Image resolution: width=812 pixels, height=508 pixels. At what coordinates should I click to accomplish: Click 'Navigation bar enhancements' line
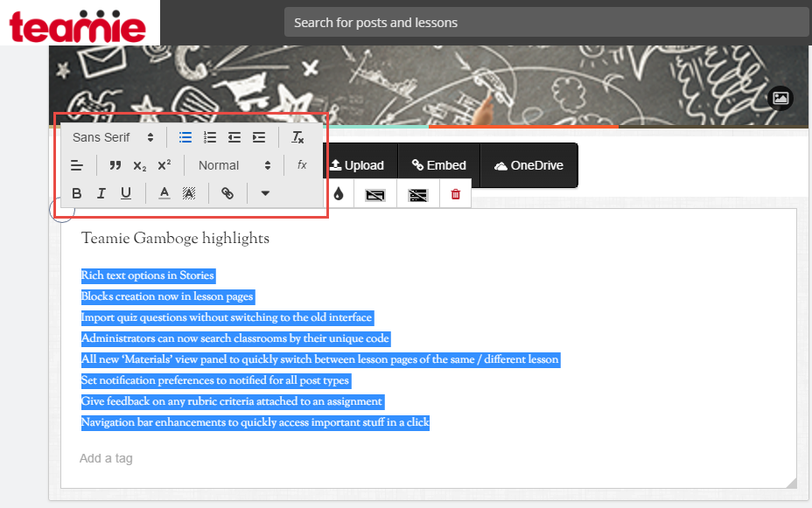(x=255, y=422)
